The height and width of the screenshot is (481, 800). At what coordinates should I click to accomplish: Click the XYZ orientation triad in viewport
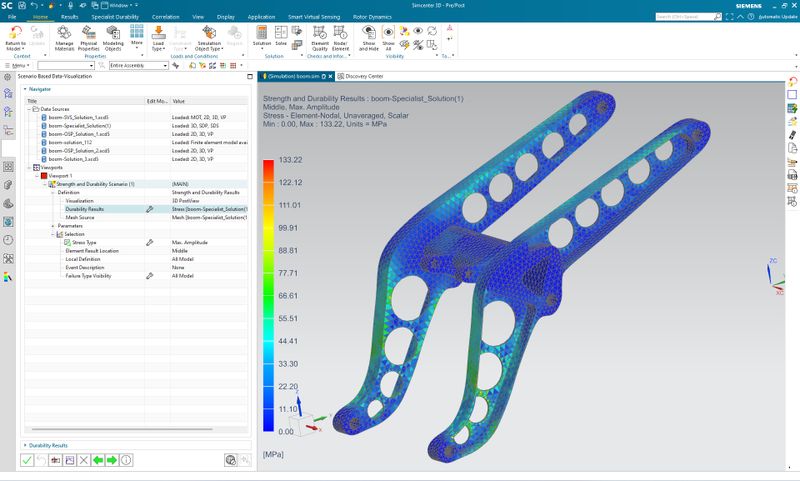point(308,416)
